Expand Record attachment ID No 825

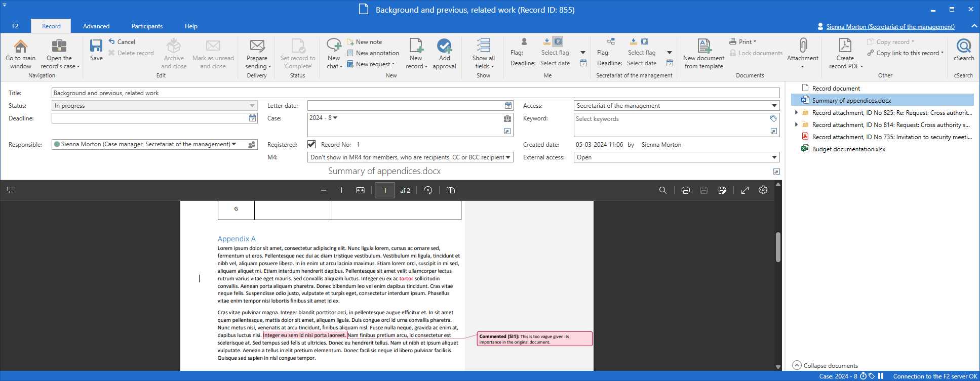tap(796, 113)
